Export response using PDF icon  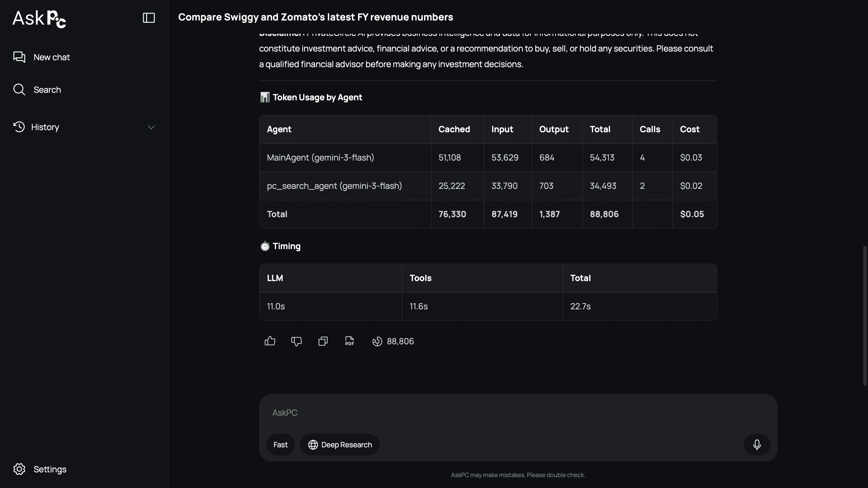click(349, 341)
